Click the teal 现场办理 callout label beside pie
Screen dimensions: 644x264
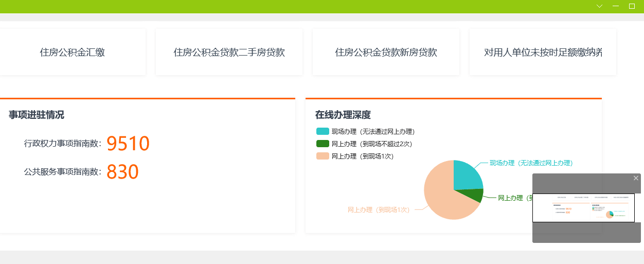click(x=530, y=163)
